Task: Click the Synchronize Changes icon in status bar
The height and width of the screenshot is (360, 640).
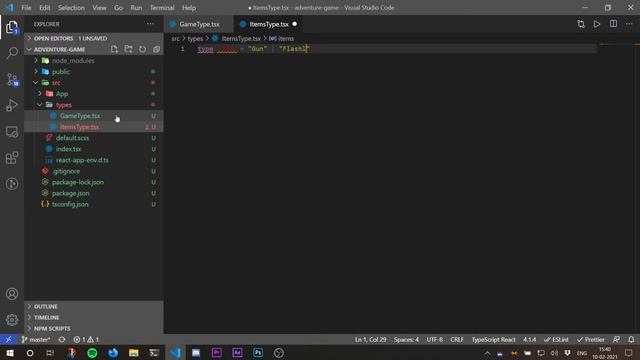Action: (62, 339)
